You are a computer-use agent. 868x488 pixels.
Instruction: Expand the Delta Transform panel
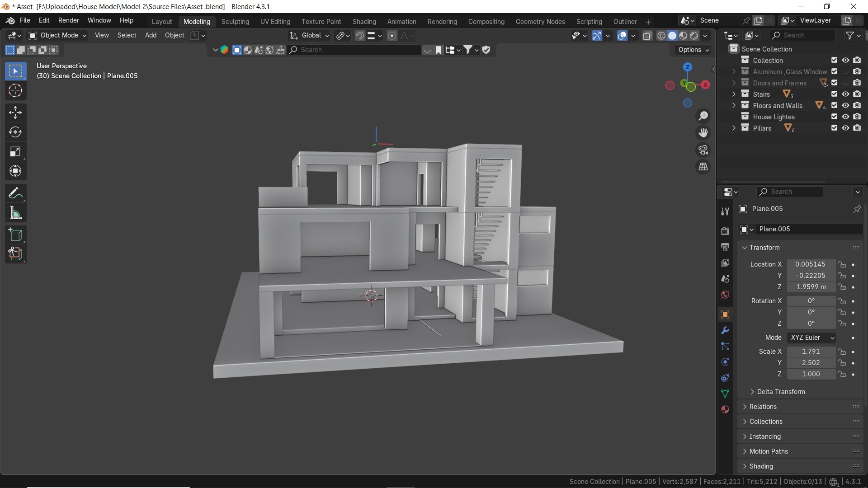click(777, 392)
